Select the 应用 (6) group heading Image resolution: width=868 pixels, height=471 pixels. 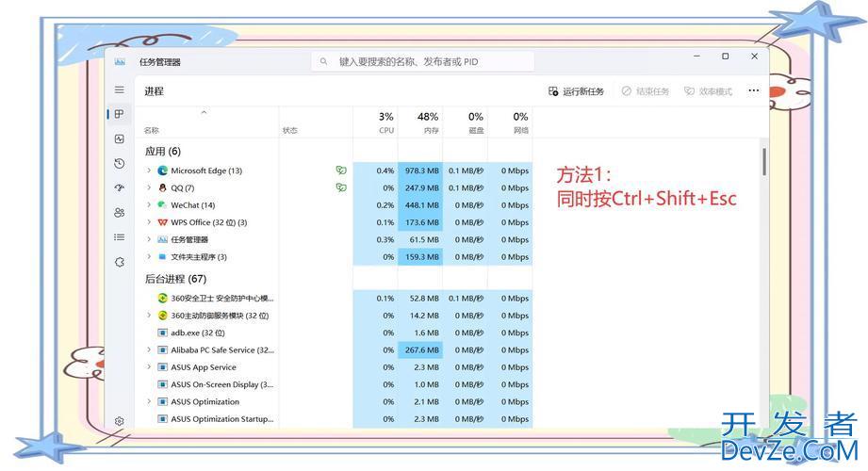(x=163, y=151)
